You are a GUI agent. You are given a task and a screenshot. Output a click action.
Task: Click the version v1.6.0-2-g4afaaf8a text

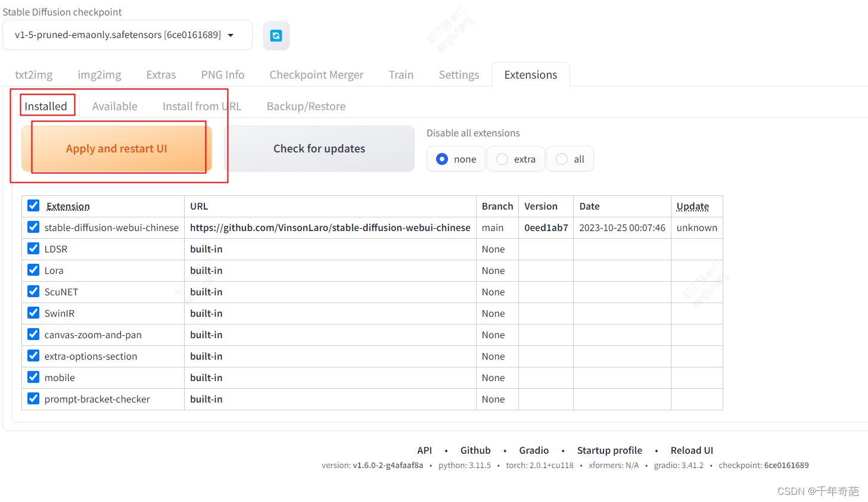(372, 465)
